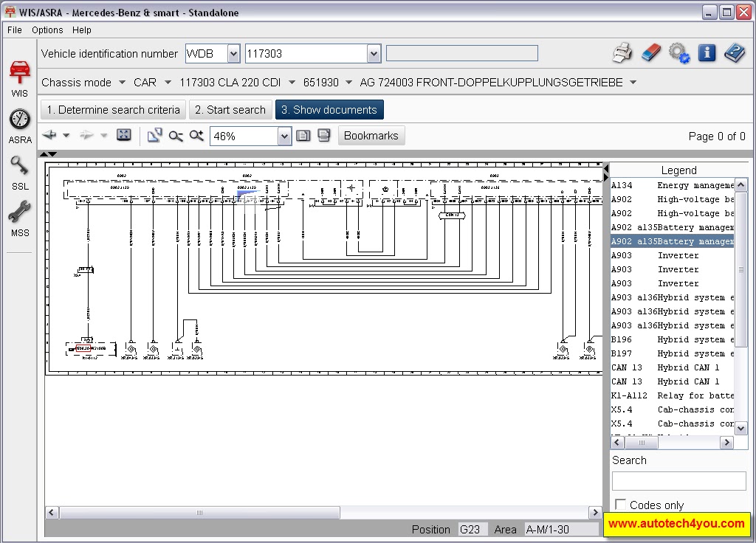Viewport: 756px width, 543px height.
Task: Open the Options menu
Action: coord(47,30)
